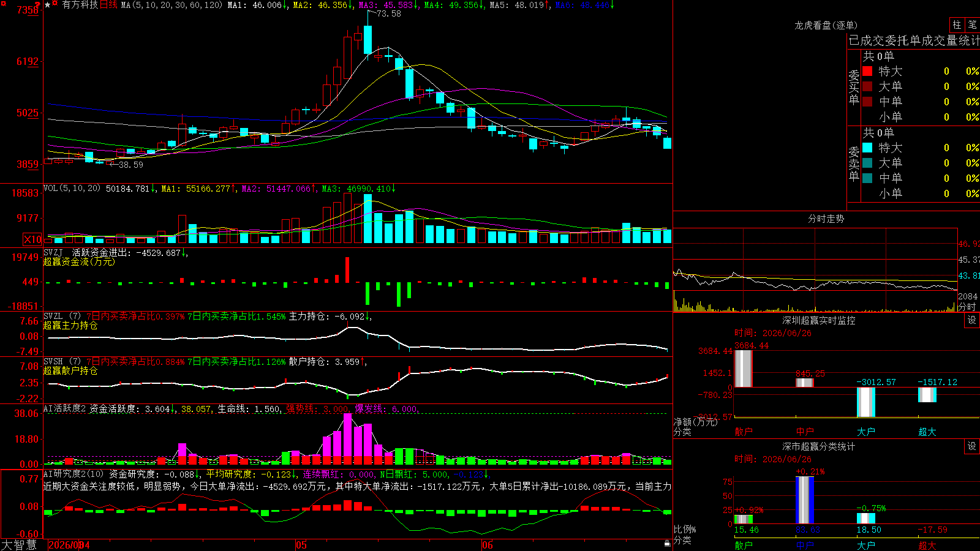This screenshot has width=980, height=551.
Task: Click the 深市超赢分类统计 panel title
Action: pos(818,446)
